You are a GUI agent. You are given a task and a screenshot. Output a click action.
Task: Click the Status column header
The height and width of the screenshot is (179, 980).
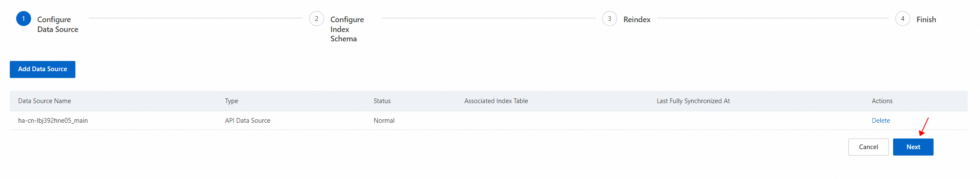(382, 101)
